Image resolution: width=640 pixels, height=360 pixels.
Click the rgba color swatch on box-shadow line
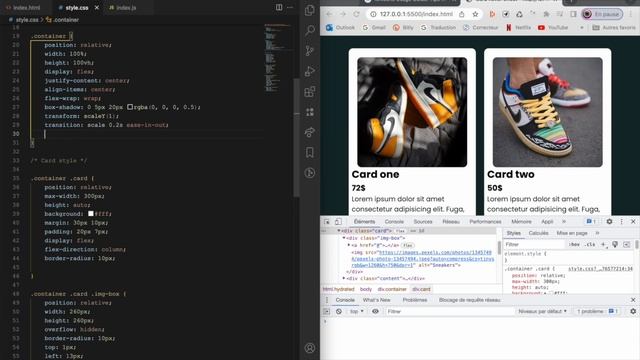(130, 107)
